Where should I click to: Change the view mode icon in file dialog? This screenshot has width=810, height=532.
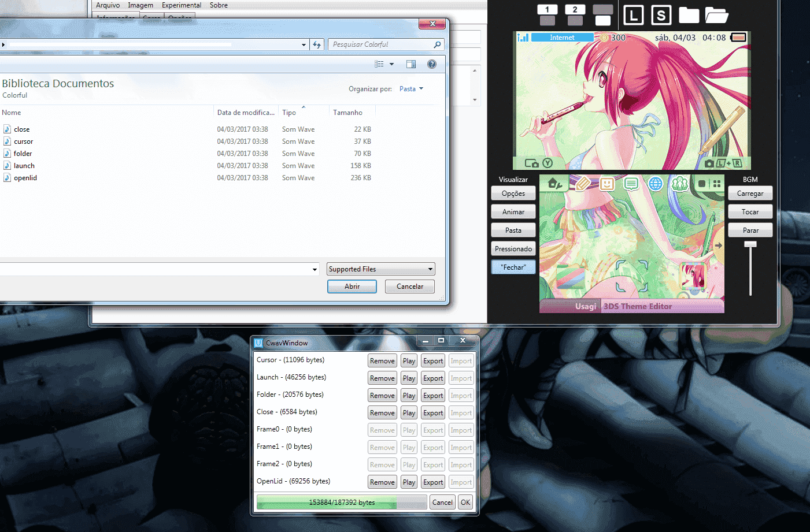[379, 64]
